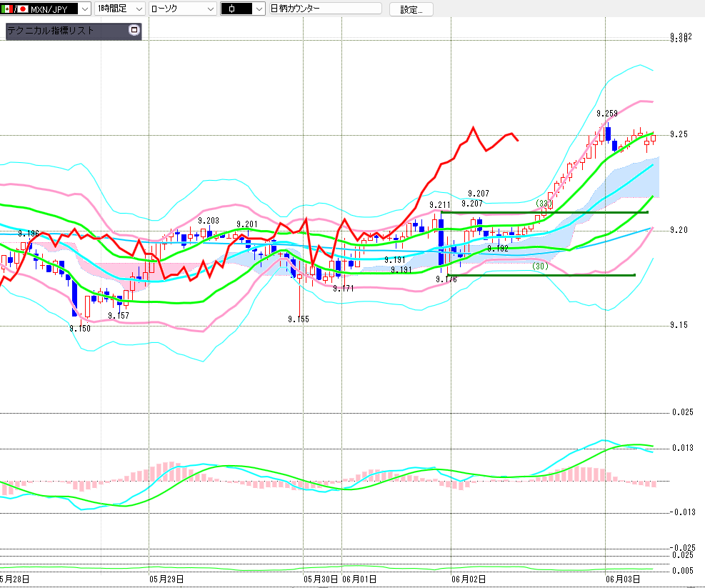Click the (33) day counter marker
705x588 pixels.
click(x=544, y=204)
